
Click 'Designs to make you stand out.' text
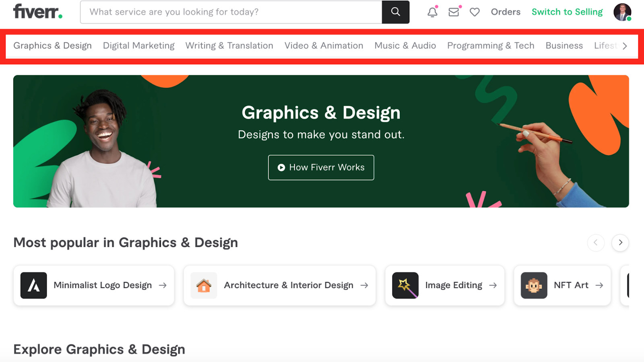[321, 134]
